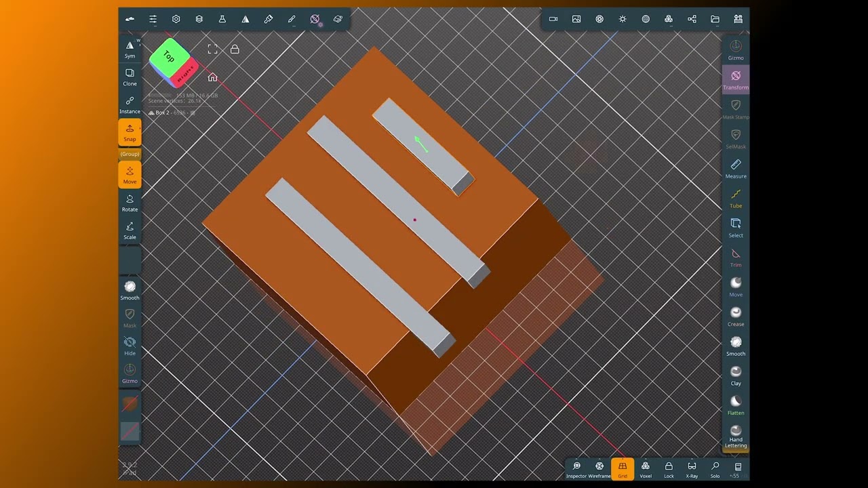Open the secondary gray material swatch
The image size is (868, 488).
point(130,430)
